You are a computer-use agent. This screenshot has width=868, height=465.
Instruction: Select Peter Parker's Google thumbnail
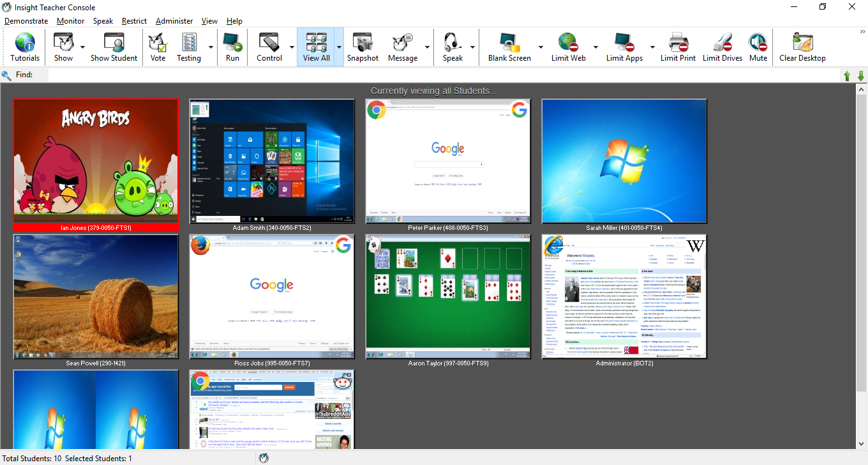(448, 161)
